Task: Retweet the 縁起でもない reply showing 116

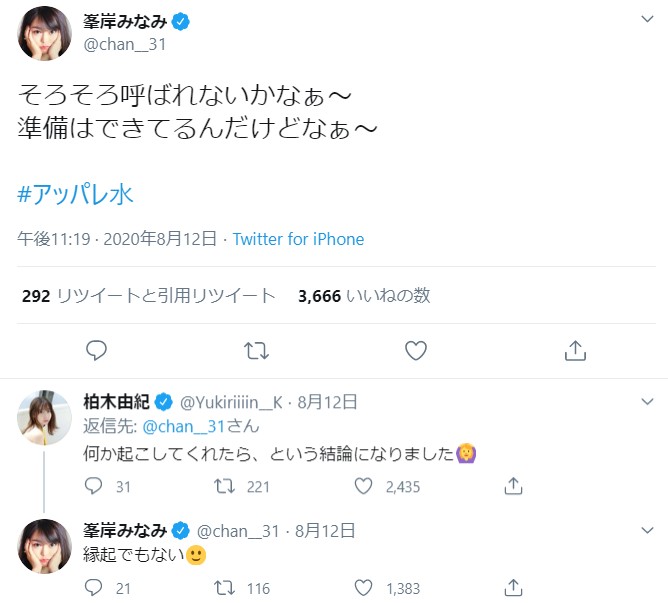Action: click(x=224, y=588)
